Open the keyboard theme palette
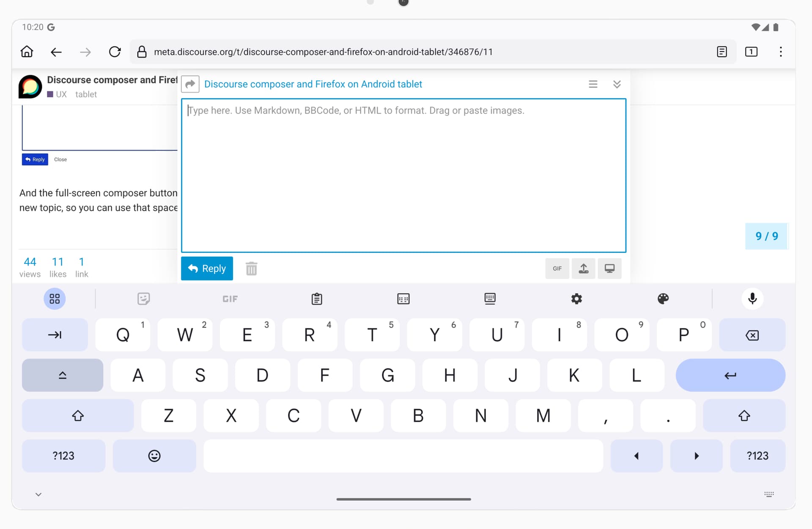 tap(663, 299)
